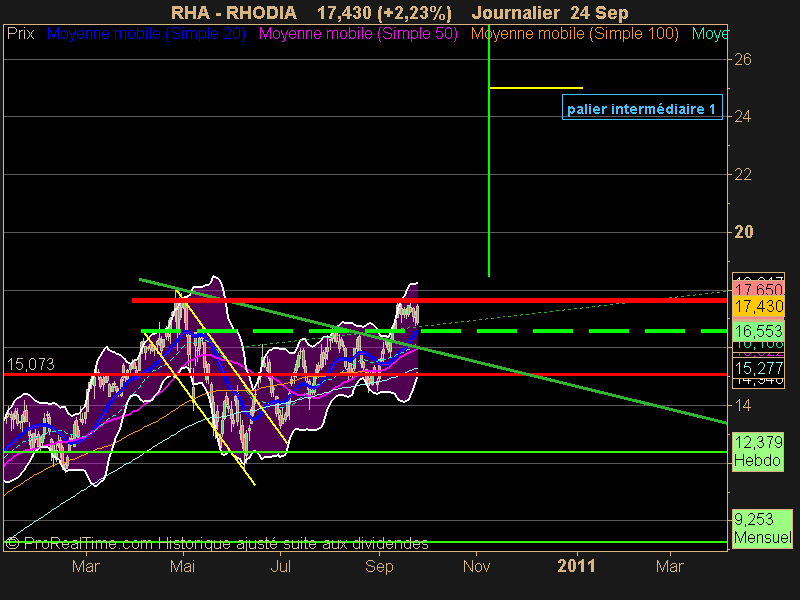The width and height of the screenshot is (800, 600).
Task: Click the '2011' year label on time axis
Action: (x=577, y=566)
